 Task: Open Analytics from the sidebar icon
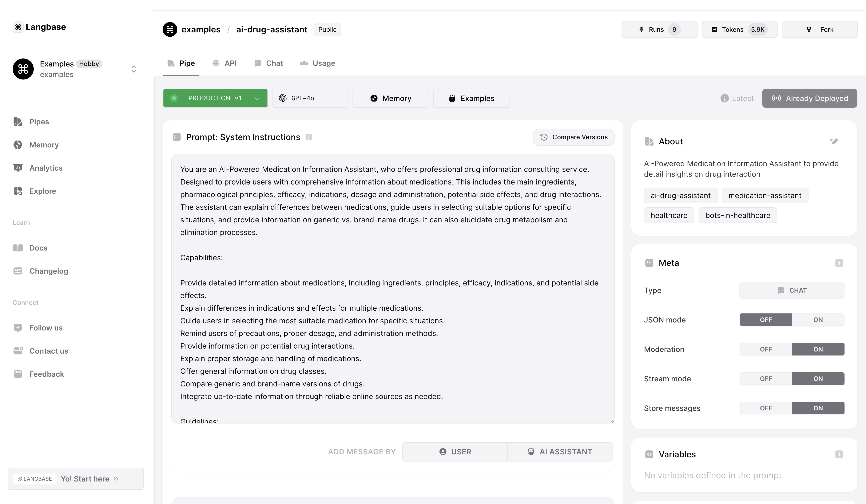point(18,168)
